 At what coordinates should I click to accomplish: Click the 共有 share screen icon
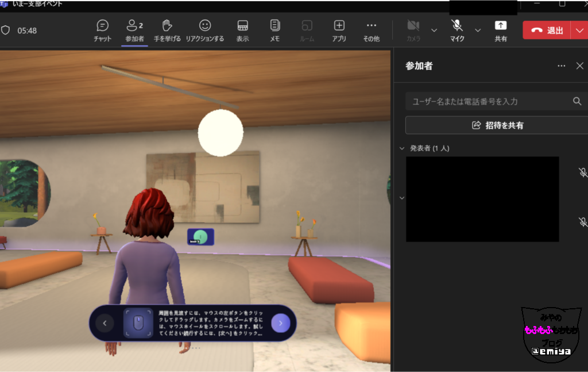pyautogui.click(x=501, y=30)
